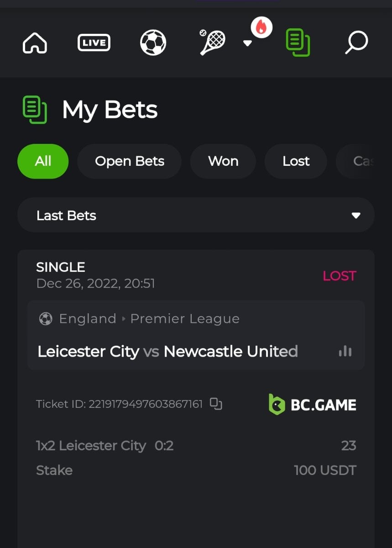Screen dimensions: 392x548
Task: Show only Won bets
Action: [223, 161]
